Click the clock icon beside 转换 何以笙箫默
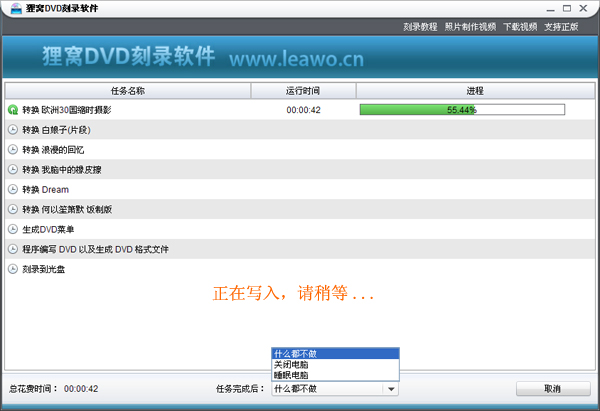600x411 pixels. [13, 209]
